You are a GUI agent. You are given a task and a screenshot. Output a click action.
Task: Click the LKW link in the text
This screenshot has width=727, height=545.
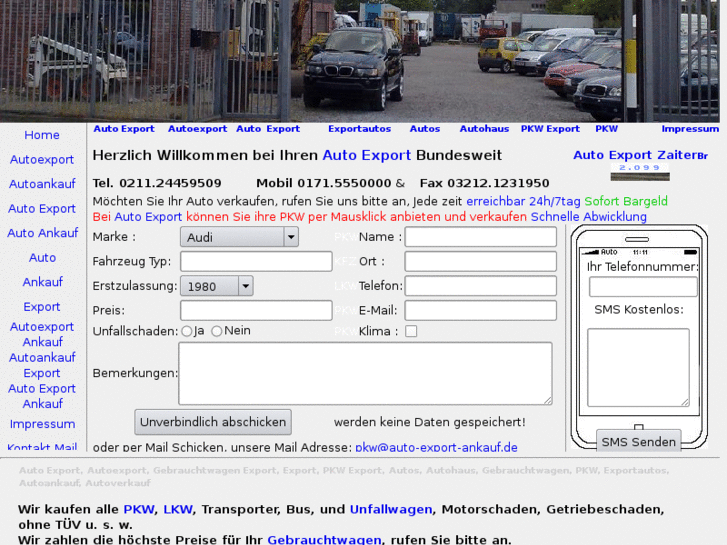(x=178, y=509)
